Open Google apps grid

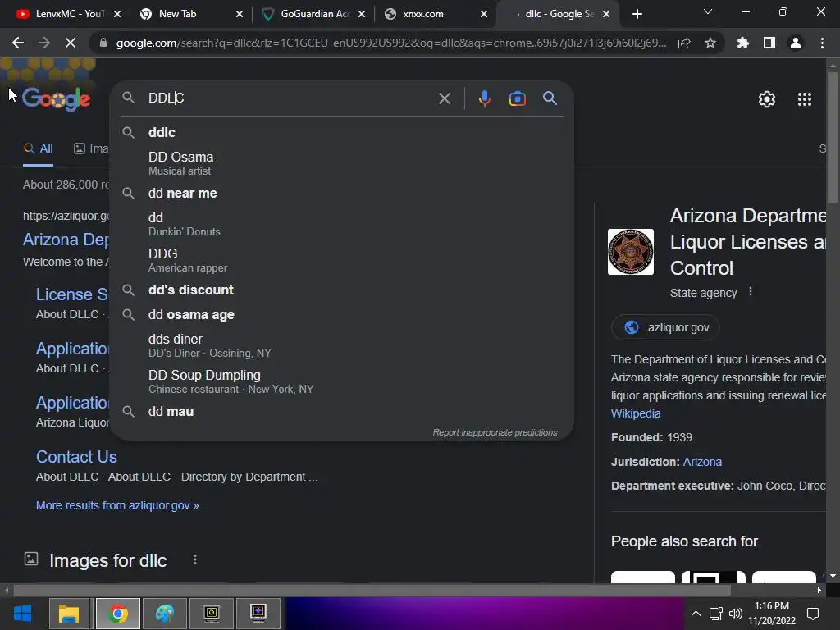[x=804, y=99]
